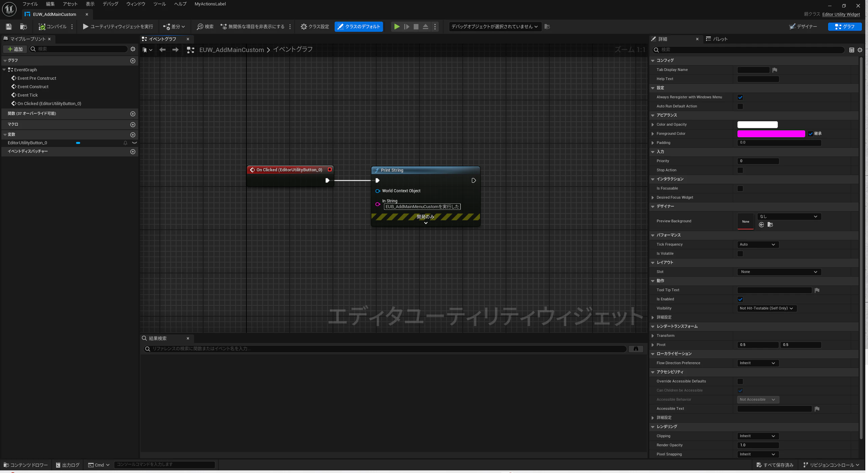Add a new graph with plus icon
The height and width of the screenshot is (473, 868).
pyautogui.click(x=133, y=61)
